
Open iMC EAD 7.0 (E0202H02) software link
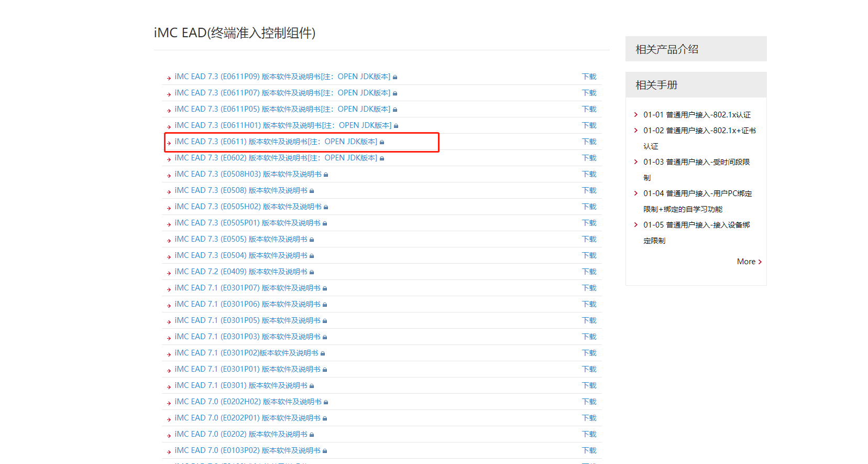tap(248, 402)
